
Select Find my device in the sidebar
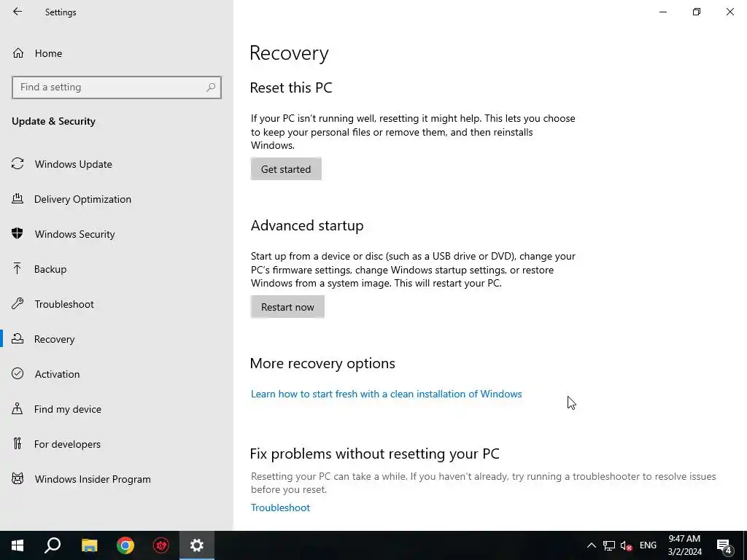pyautogui.click(x=117, y=409)
